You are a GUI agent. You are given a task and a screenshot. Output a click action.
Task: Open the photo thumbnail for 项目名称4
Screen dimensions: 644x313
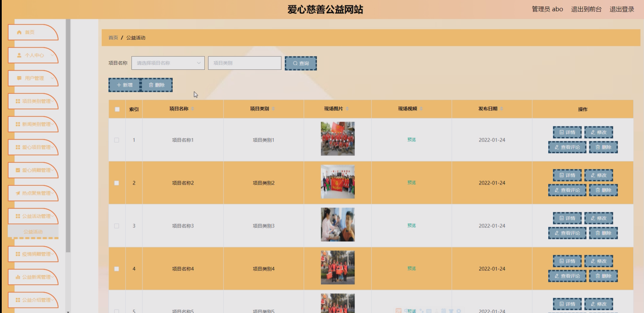[338, 268]
